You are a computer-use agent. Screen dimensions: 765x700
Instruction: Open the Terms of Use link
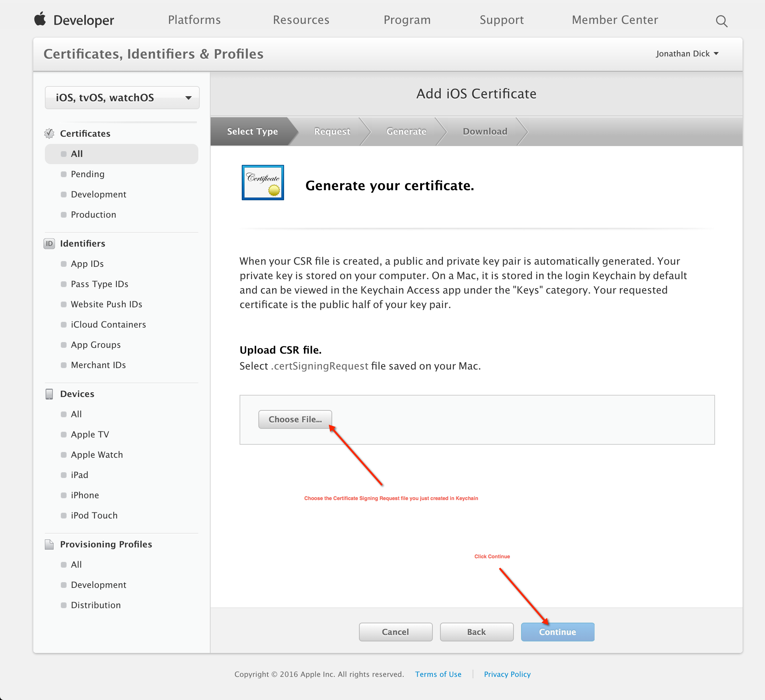[438, 674]
